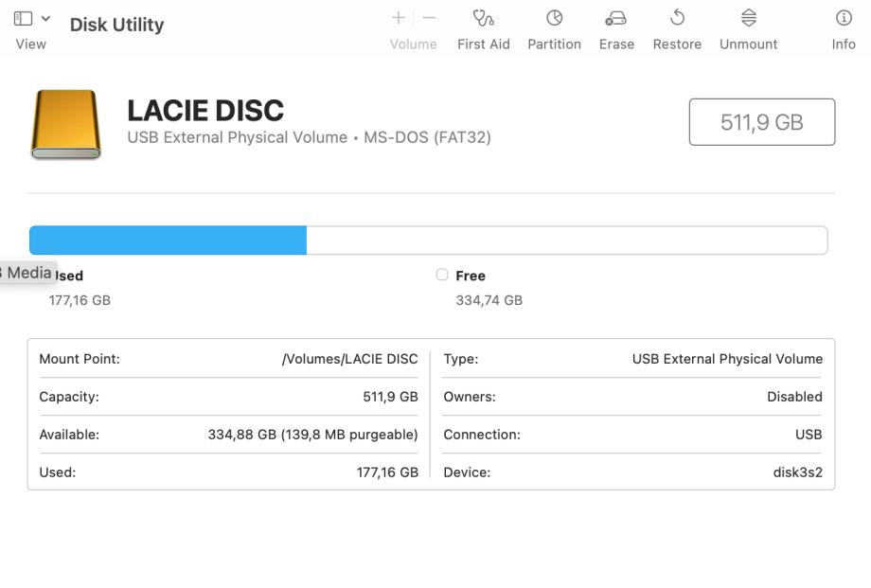
Task: Select the /Volumes/LACIE DISC mount point
Action: (x=350, y=359)
